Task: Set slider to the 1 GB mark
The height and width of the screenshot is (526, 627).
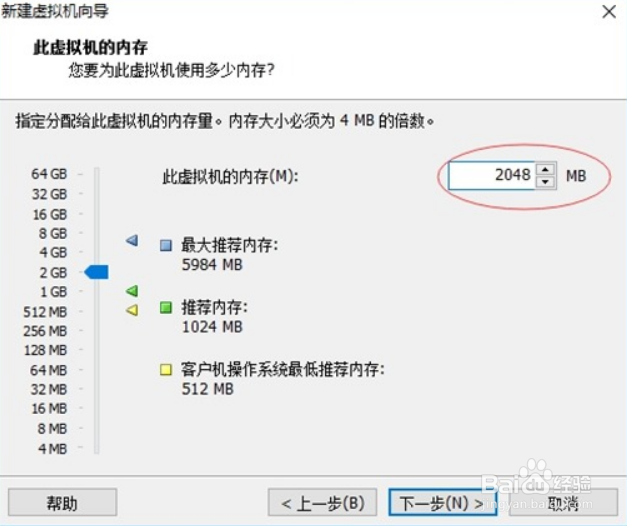Action: click(96, 292)
